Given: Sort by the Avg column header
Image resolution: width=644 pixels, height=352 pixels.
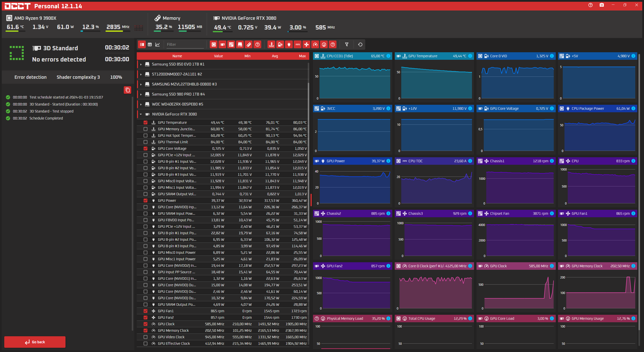Looking at the screenshot, I should [x=275, y=56].
